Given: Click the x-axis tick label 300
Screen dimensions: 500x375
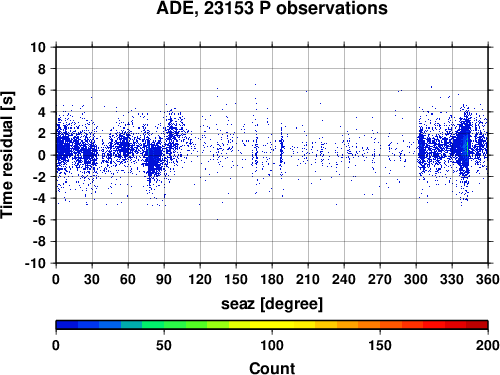Looking at the screenshot, I should coord(416,279).
